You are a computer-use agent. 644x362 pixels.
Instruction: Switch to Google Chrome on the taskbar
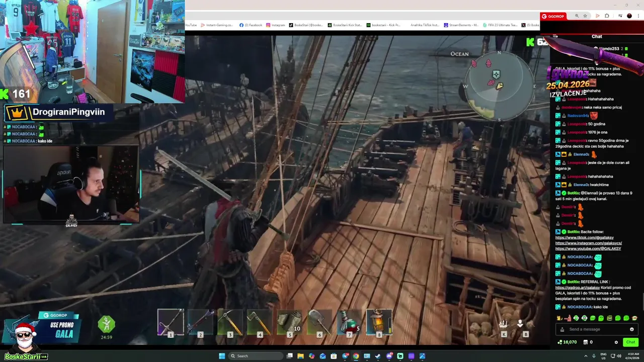(356, 356)
